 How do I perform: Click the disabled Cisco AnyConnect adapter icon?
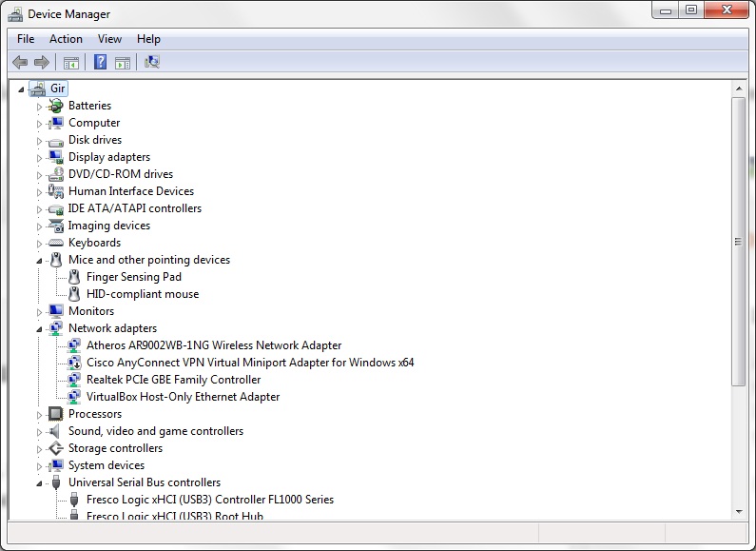click(x=74, y=363)
